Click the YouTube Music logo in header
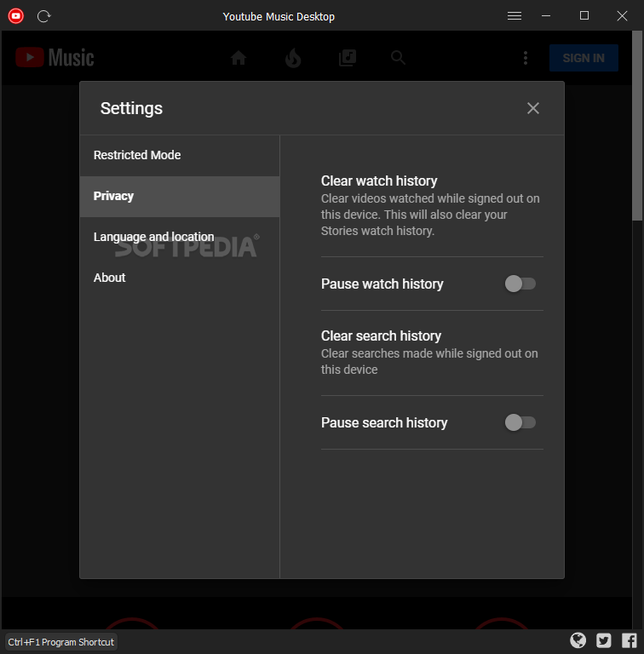The width and height of the screenshot is (644, 654). (55, 57)
